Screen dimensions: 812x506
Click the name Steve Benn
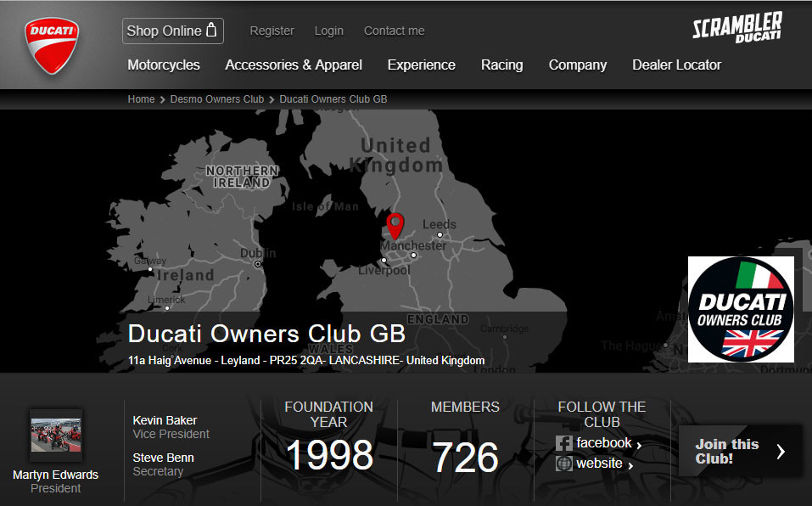coord(163,458)
